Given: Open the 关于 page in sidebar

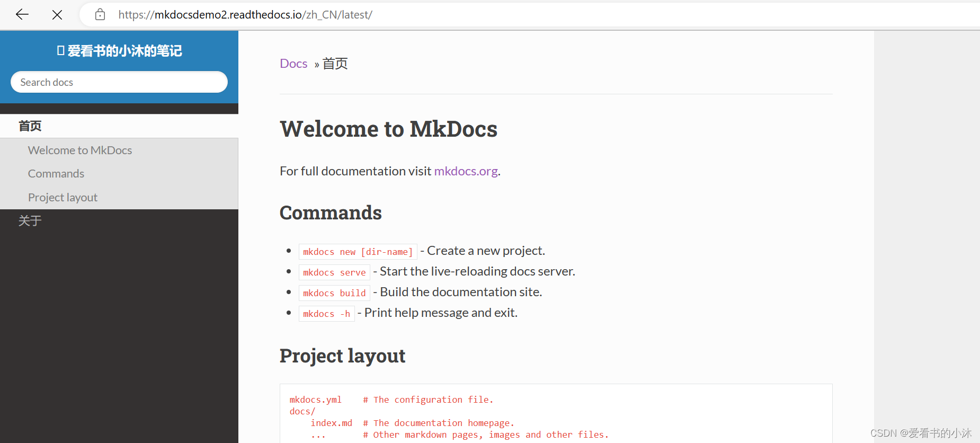Looking at the screenshot, I should click(x=30, y=221).
